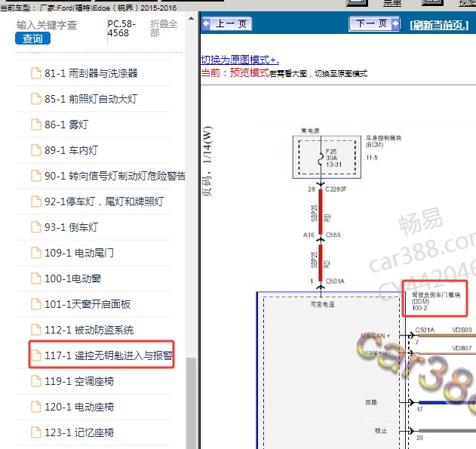Click the 11-5 page reference near BCM

pyautogui.click(x=372, y=158)
